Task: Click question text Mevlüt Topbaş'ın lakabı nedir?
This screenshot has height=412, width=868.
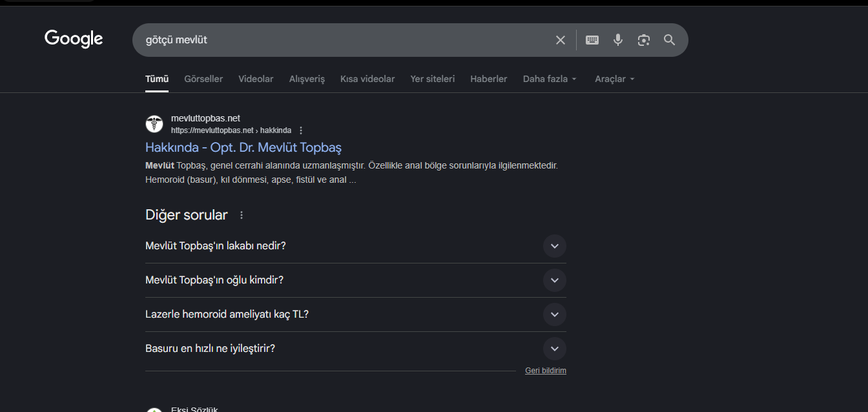Action: [x=216, y=246]
